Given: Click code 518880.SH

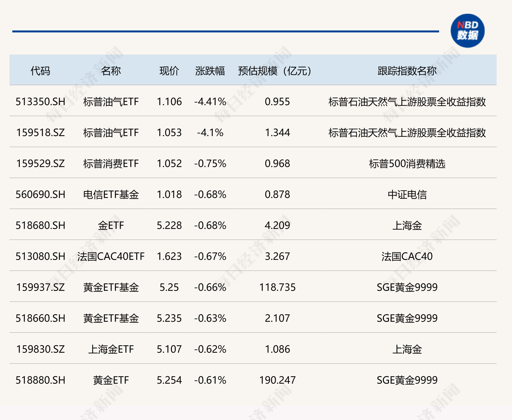Looking at the screenshot, I should pyautogui.click(x=41, y=380).
